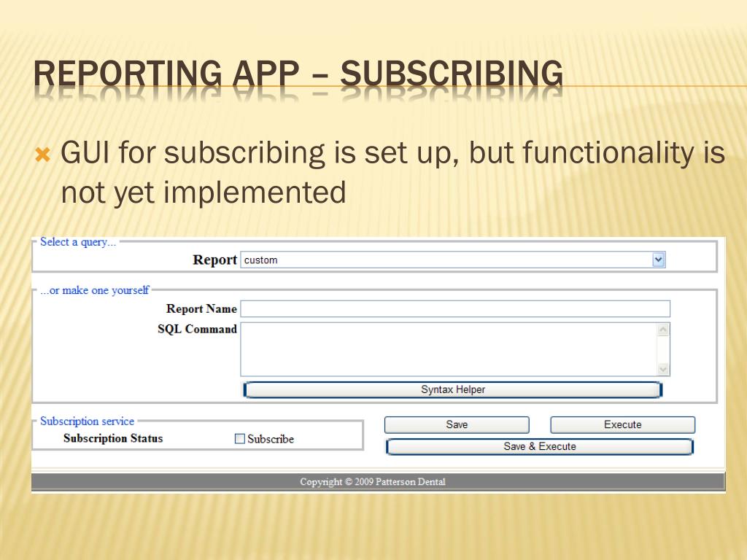Click the Save & Execute button
The image size is (747, 560).
(x=540, y=447)
